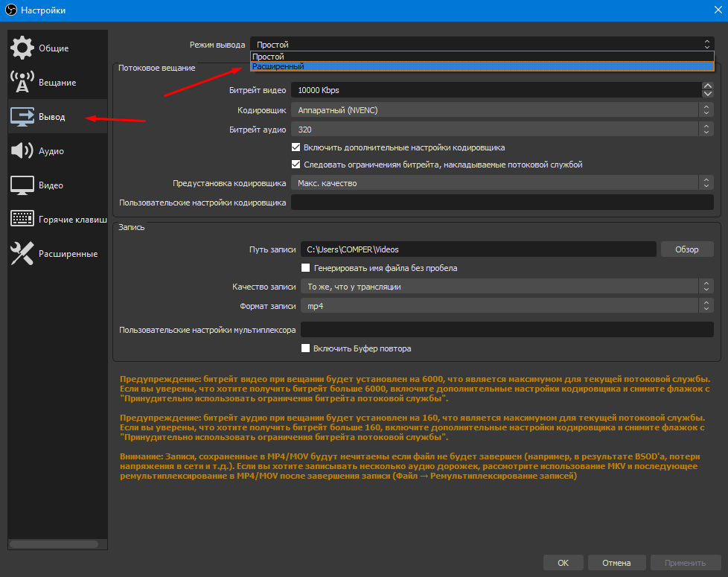This screenshot has height=577, width=728.
Task: Click the Broadcast antenna icon
Action: click(x=22, y=82)
